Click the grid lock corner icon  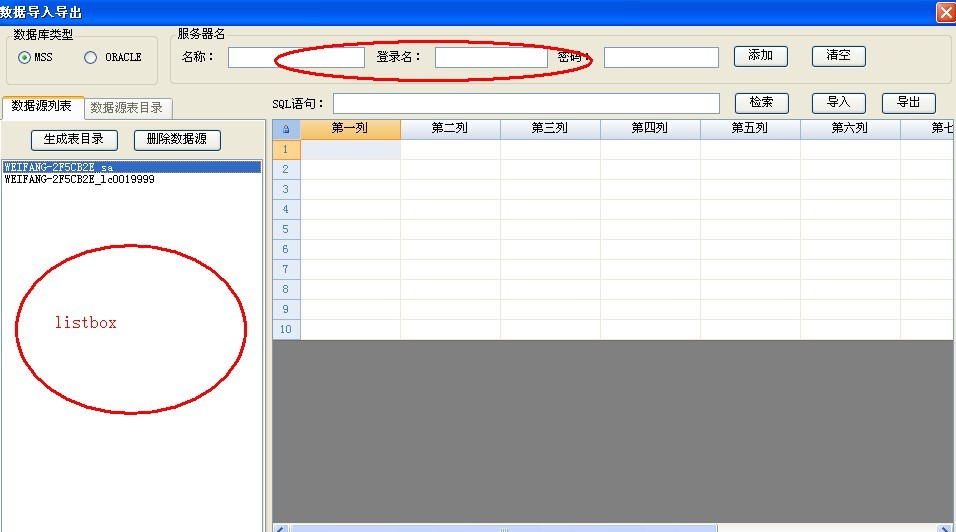(286, 129)
